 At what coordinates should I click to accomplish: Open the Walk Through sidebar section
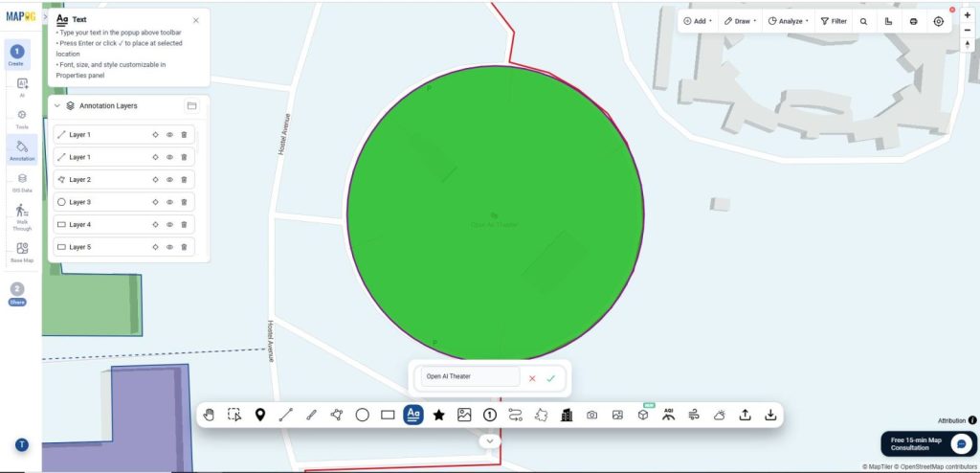[22, 217]
